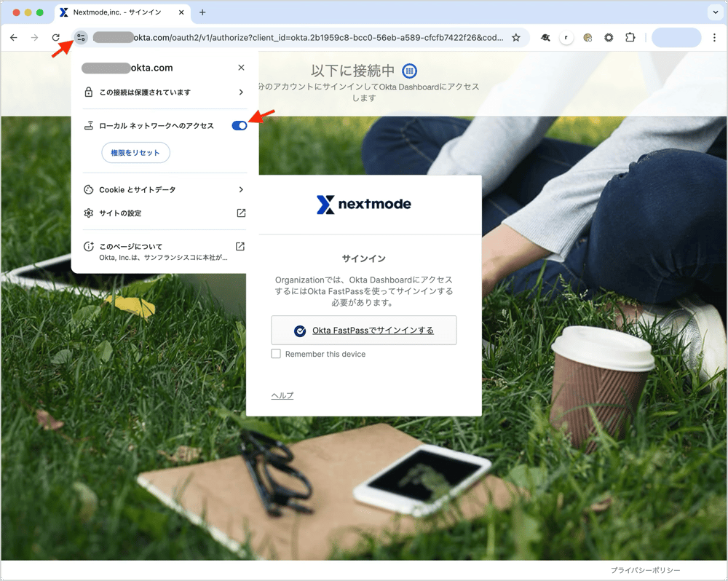This screenshot has width=728, height=581.
Task: Go back to previous page
Action: [x=13, y=38]
